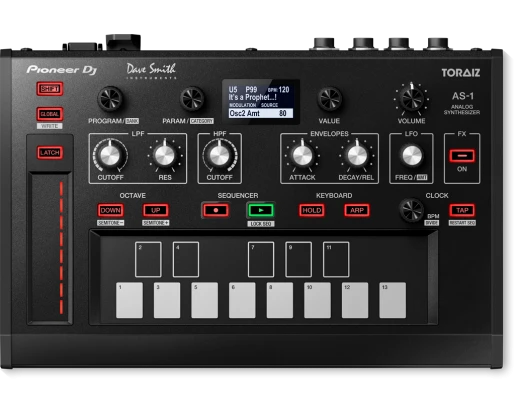Click the LPF CUTOFF knob

click(x=110, y=155)
